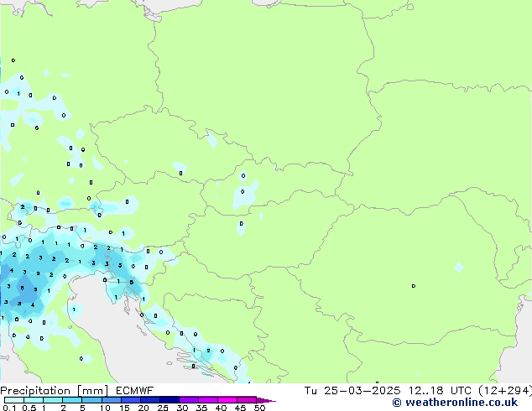532x411 pixels.
Task: Click the '15' value label on legend
Action: coord(124,408)
